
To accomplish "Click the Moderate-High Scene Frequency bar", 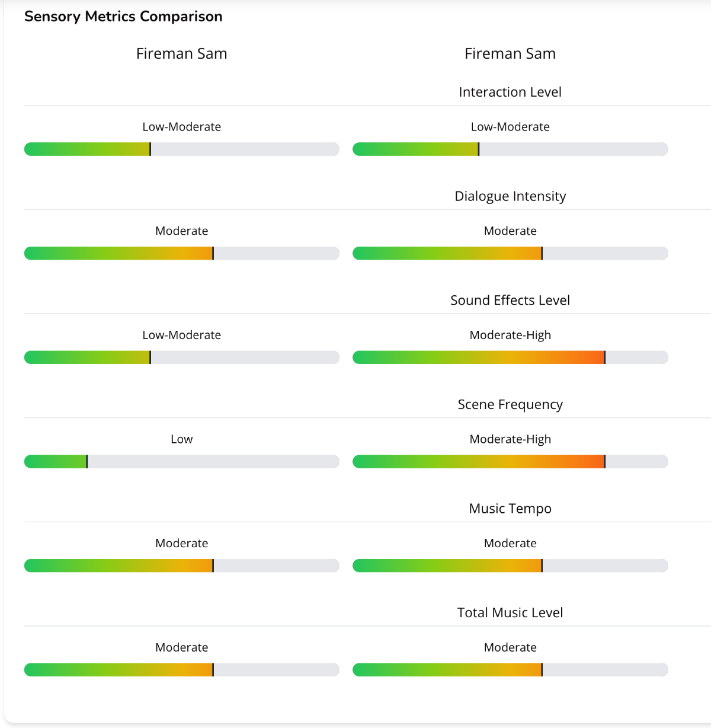I will (510, 462).
